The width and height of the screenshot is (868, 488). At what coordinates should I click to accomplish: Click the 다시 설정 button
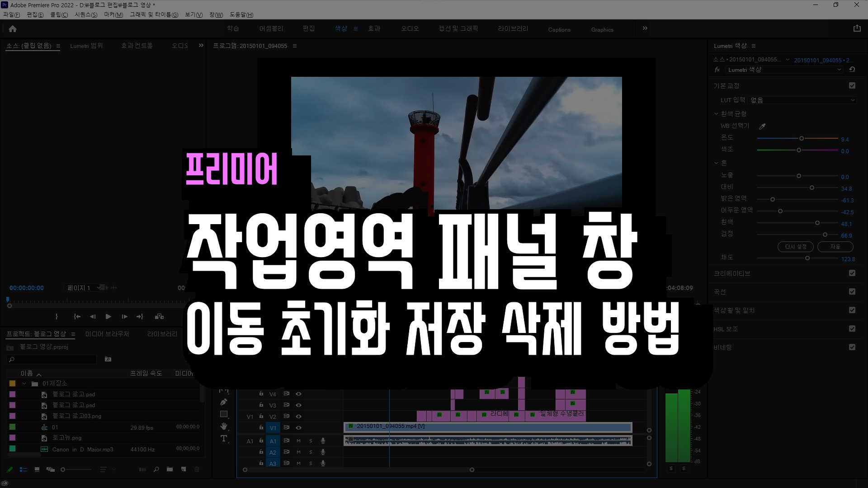(x=796, y=247)
